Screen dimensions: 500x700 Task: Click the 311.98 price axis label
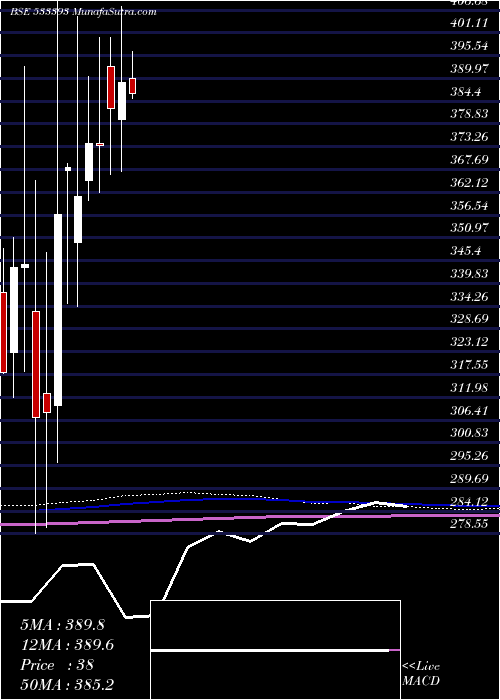click(469, 388)
